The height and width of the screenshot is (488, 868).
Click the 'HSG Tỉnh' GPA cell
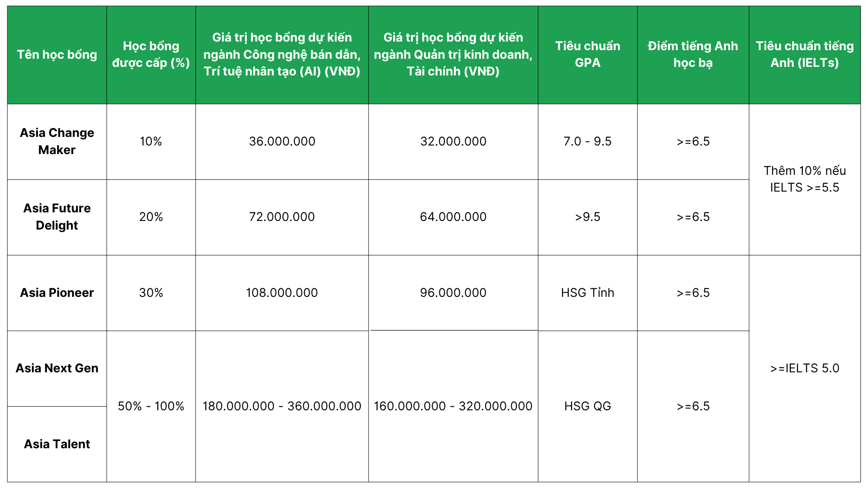(588, 293)
